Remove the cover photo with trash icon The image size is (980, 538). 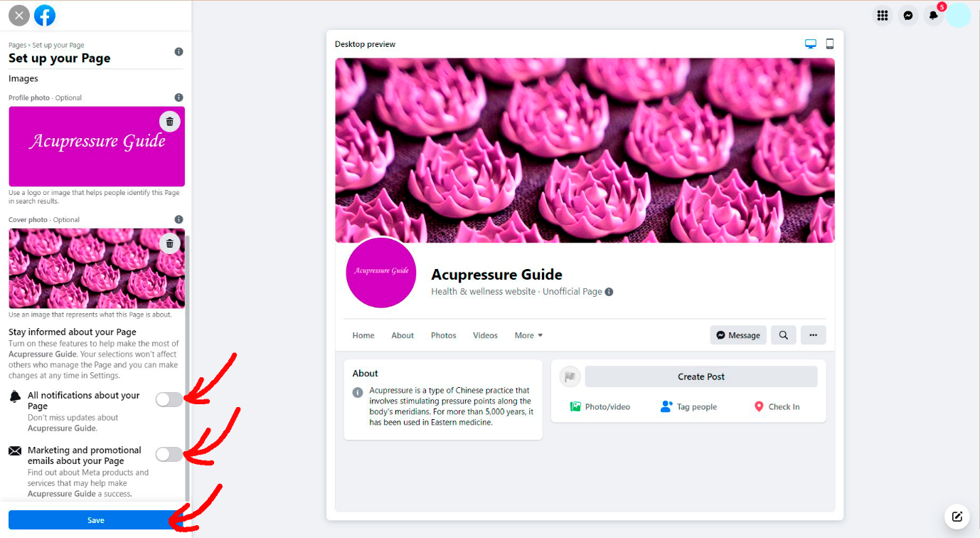click(x=169, y=243)
